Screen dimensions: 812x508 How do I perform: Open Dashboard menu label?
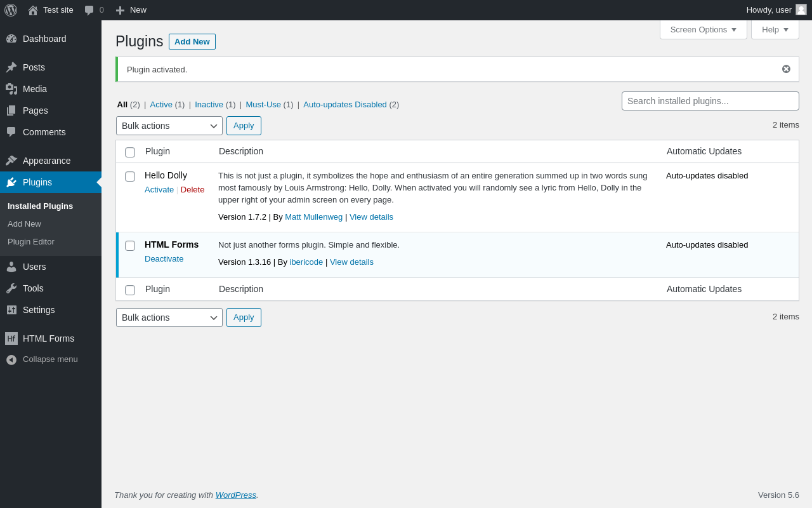point(44,39)
